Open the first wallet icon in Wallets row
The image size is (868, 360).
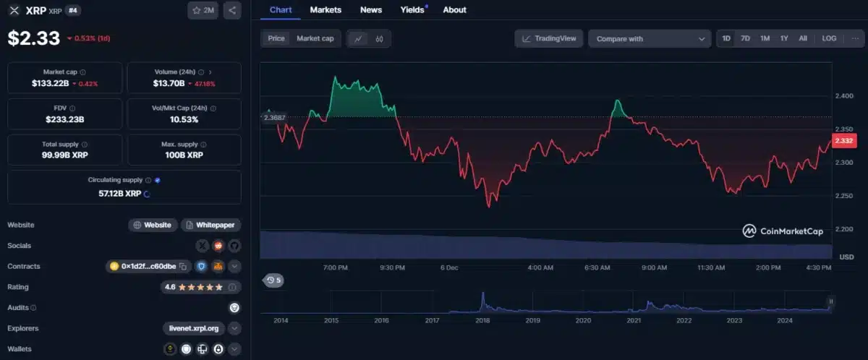(170, 349)
